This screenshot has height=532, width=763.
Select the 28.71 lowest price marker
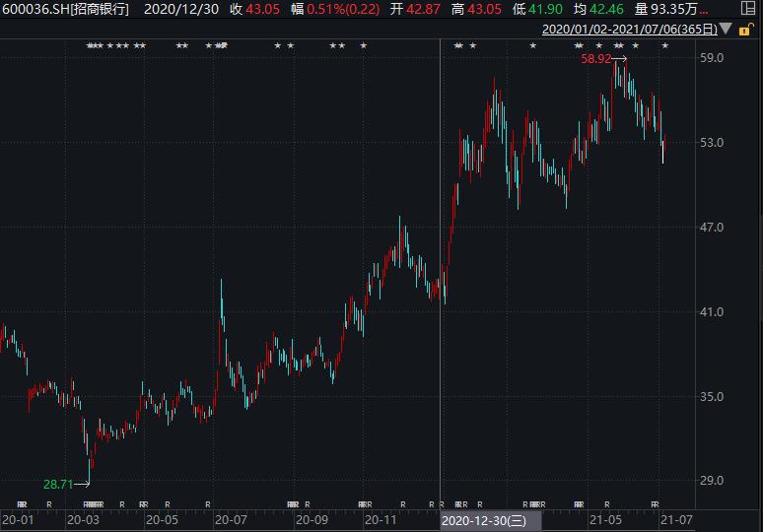click(57, 484)
